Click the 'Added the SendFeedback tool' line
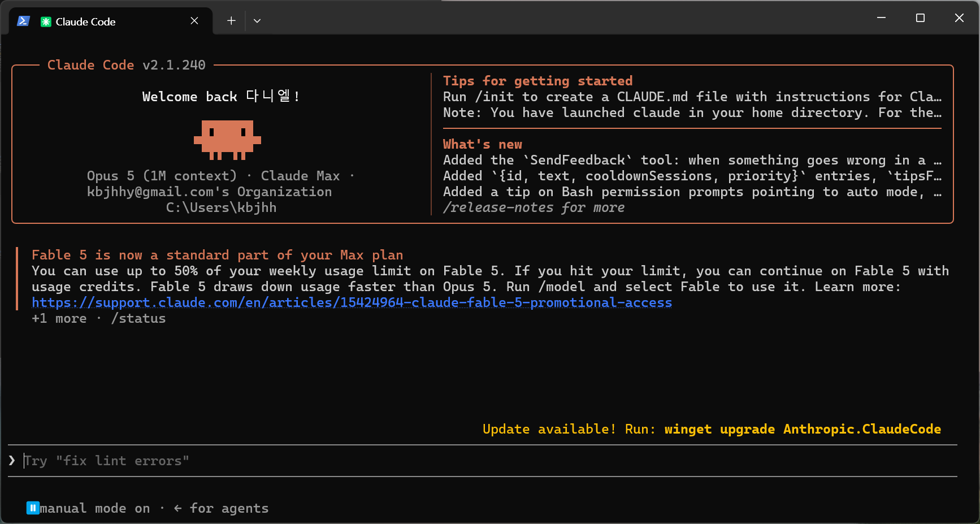This screenshot has width=980, height=524. [x=692, y=160]
